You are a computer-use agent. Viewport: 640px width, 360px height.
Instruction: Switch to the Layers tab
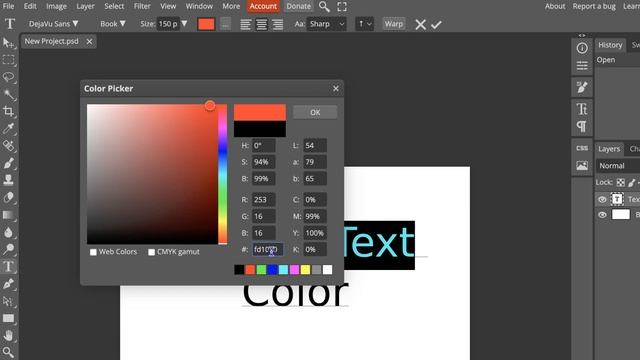click(x=609, y=149)
